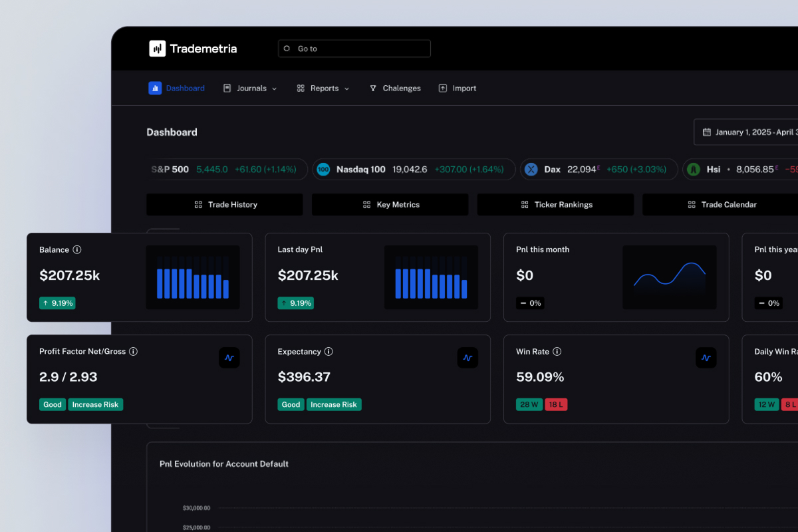Viewport: 798px width, 532px height.
Task: Click the Trademetria logo icon
Action: point(157,49)
